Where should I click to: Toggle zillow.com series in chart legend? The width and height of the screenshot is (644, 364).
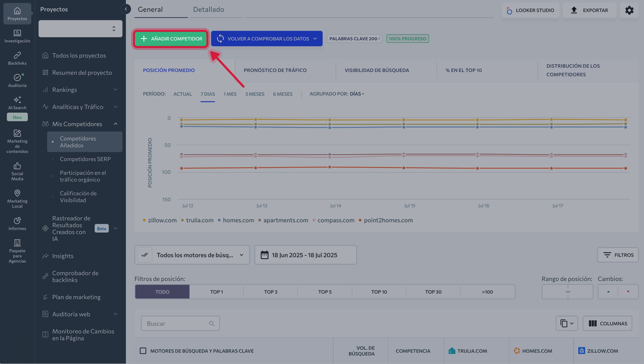160,220
